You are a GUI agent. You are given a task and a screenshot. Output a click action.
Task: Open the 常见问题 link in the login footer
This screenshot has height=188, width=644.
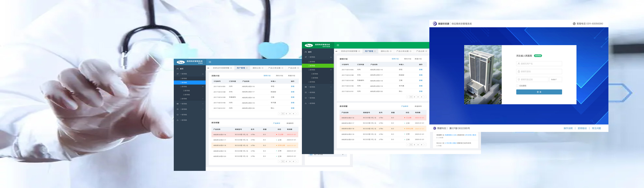596,128
